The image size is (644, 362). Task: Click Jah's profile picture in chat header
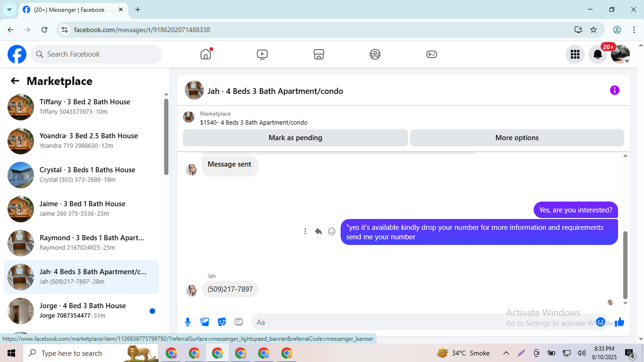point(194,90)
